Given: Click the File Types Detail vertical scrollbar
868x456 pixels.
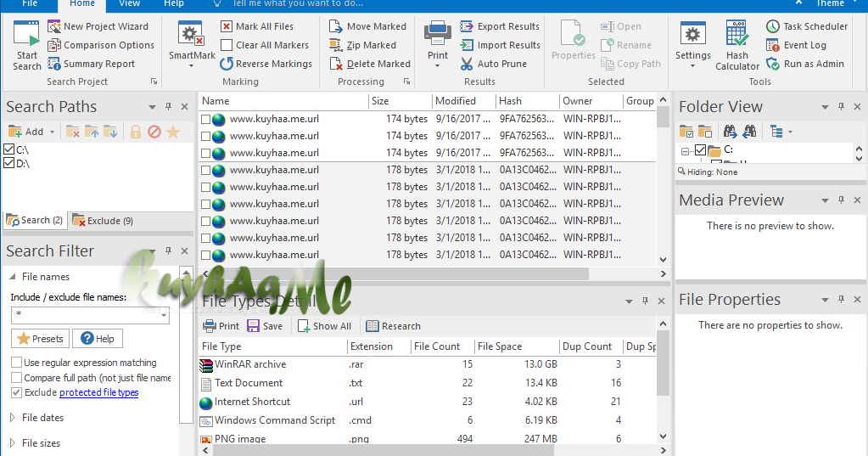Looking at the screenshot, I should [x=664, y=363].
